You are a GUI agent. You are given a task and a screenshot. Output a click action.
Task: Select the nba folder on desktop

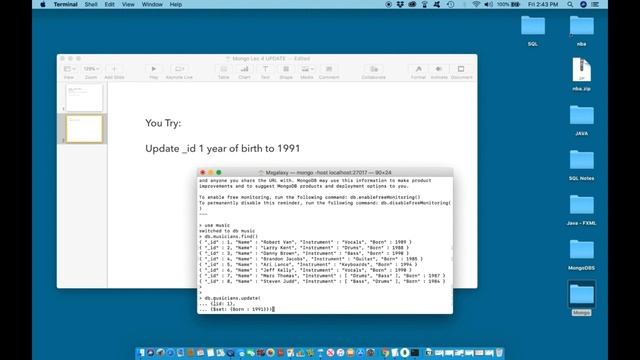click(x=582, y=30)
